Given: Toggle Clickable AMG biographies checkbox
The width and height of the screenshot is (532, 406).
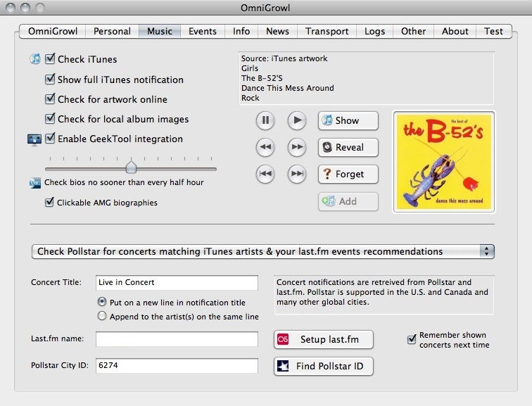Looking at the screenshot, I should 50,203.
